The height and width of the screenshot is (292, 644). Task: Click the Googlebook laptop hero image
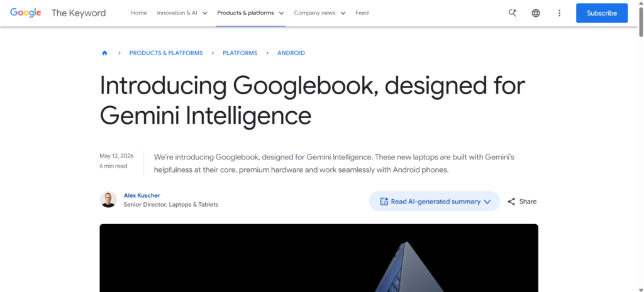click(319, 258)
